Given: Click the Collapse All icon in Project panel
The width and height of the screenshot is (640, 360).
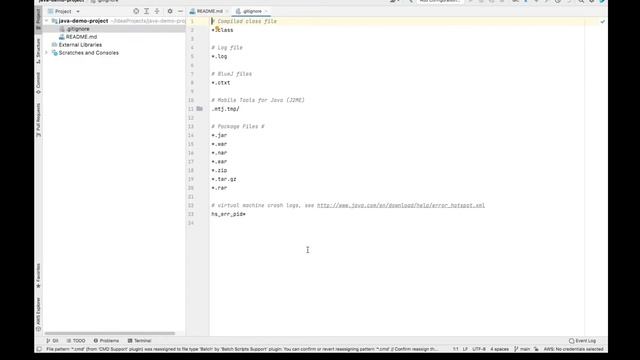Looking at the screenshot, I should (x=157, y=11).
